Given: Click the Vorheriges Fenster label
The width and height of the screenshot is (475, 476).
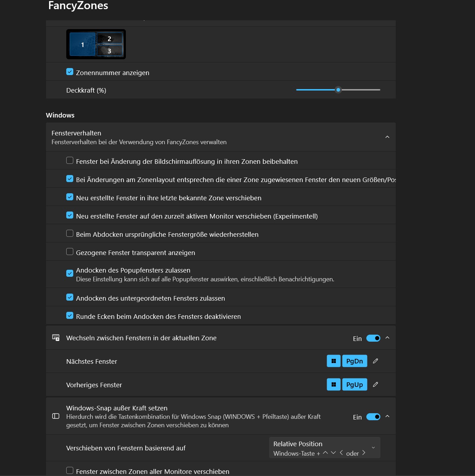Looking at the screenshot, I should click(94, 385).
